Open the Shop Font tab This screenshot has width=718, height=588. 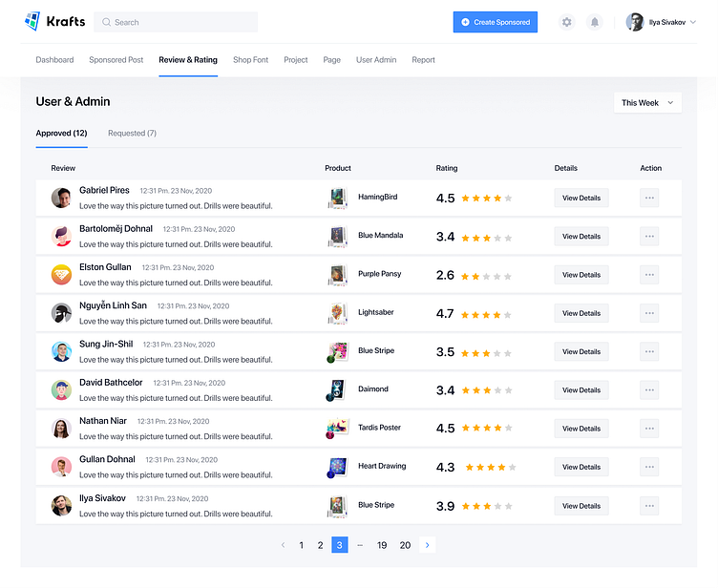pyautogui.click(x=250, y=60)
